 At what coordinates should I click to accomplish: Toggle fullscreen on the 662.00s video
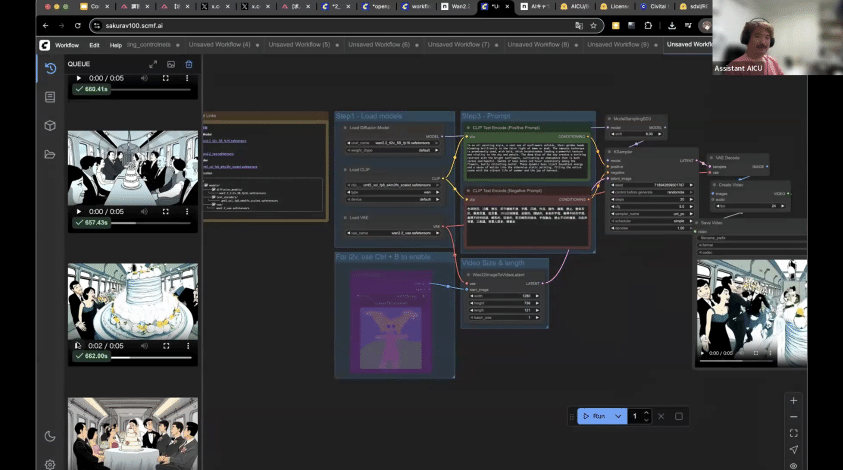[166, 346]
